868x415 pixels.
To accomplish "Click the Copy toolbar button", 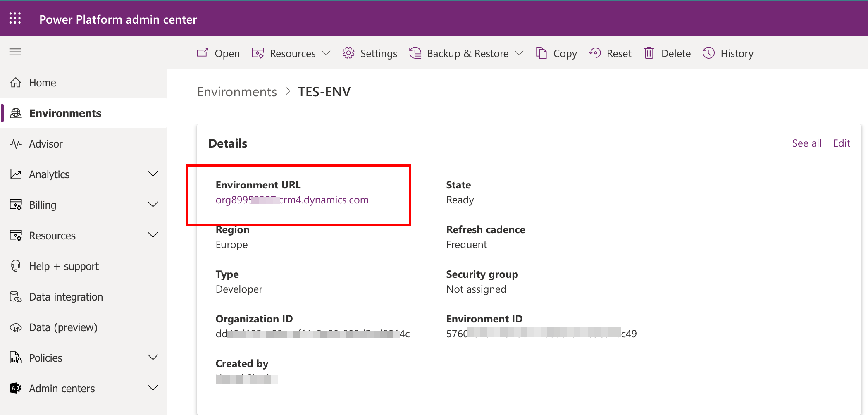I will [556, 53].
